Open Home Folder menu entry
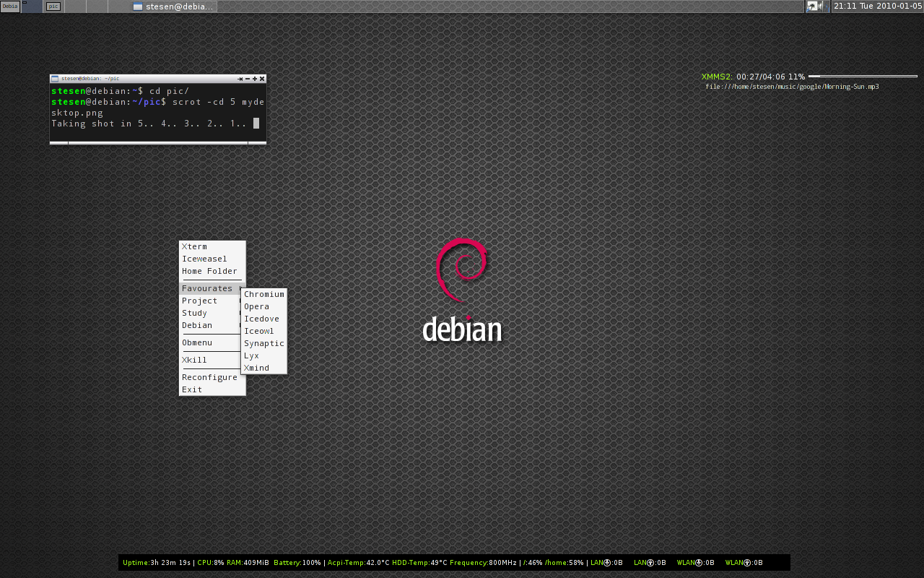Screen dimensions: 924x578 212,271
